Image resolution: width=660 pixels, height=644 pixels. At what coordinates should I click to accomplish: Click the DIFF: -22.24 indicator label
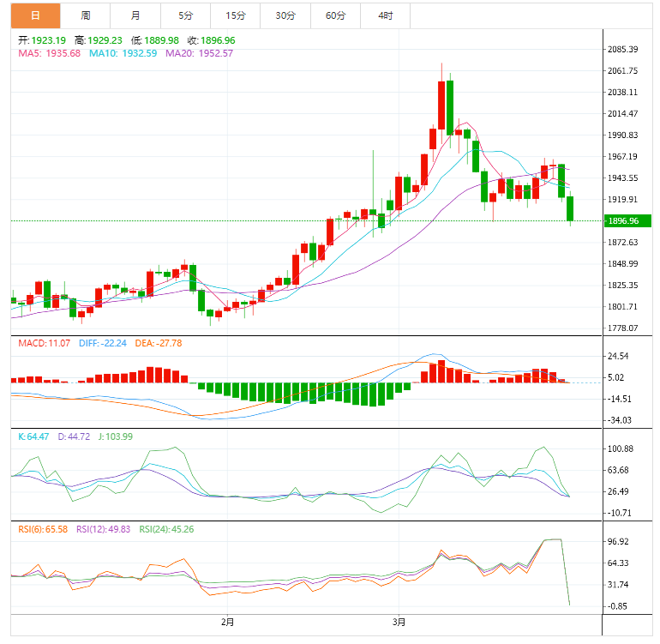(103, 343)
